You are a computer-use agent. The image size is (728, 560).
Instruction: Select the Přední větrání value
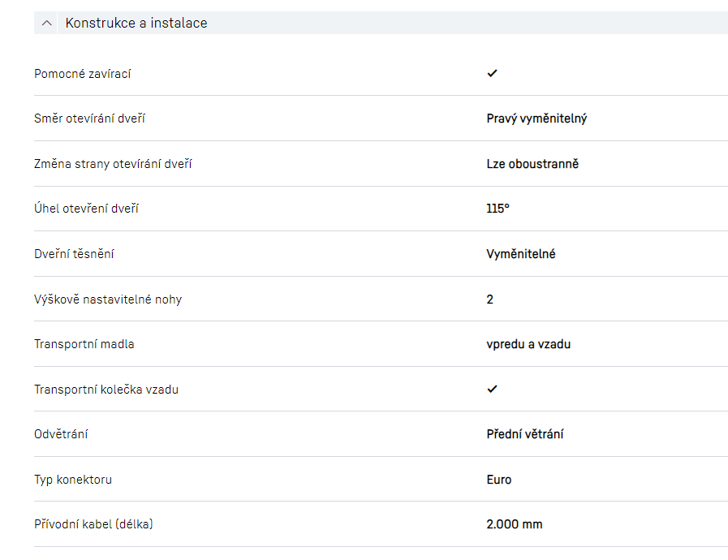tap(525, 434)
